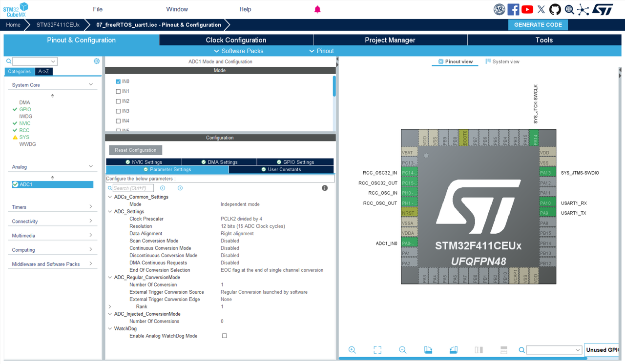Click the globe search icon in header
625x364 pixels.
tap(569, 9)
